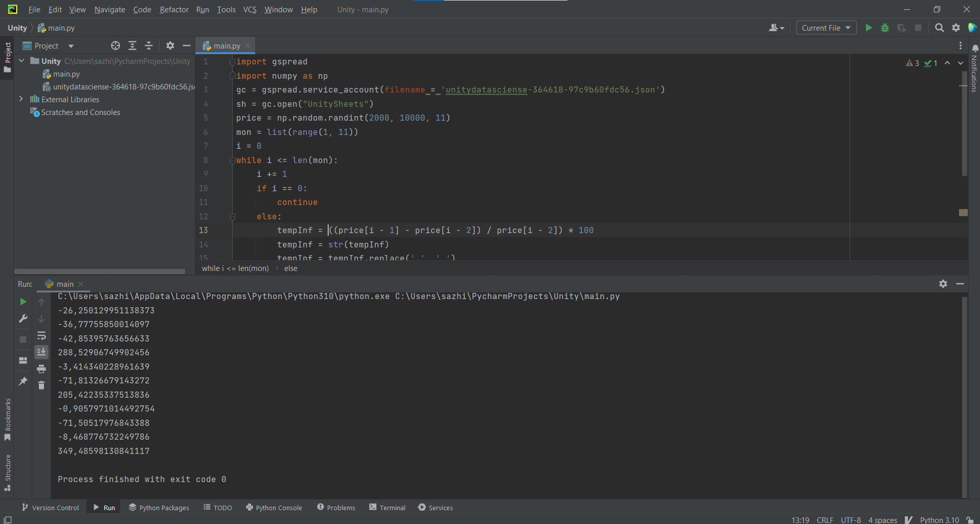Open the File menu
The image size is (980, 524).
coord(34,9)
